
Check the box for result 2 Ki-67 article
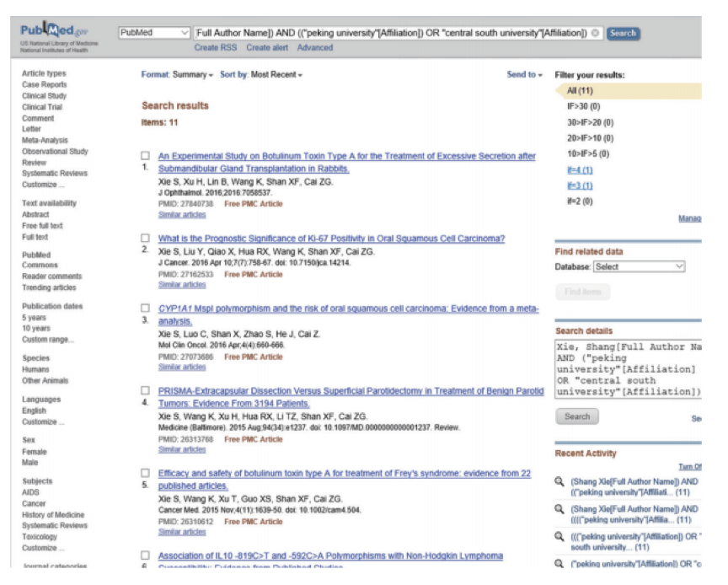click(145, 239)
